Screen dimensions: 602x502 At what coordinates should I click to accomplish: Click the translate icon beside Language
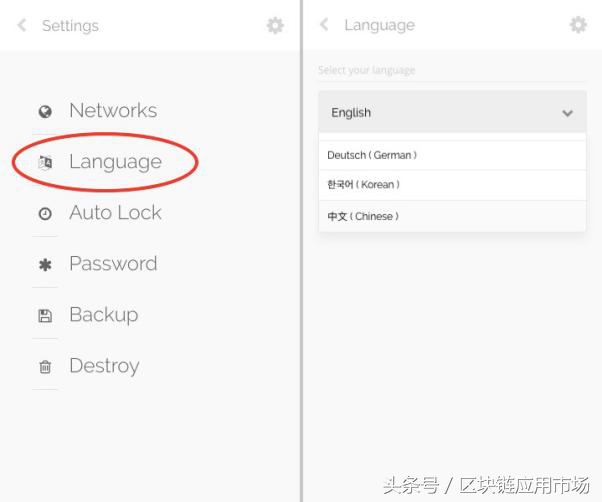tap(45, 162)
